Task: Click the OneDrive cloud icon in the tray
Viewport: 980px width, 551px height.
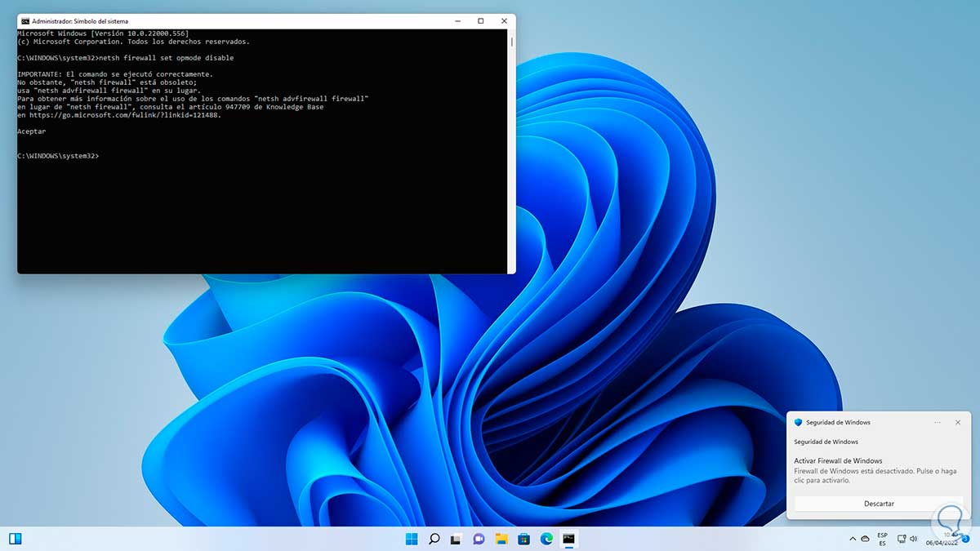Action: [866, 539]
